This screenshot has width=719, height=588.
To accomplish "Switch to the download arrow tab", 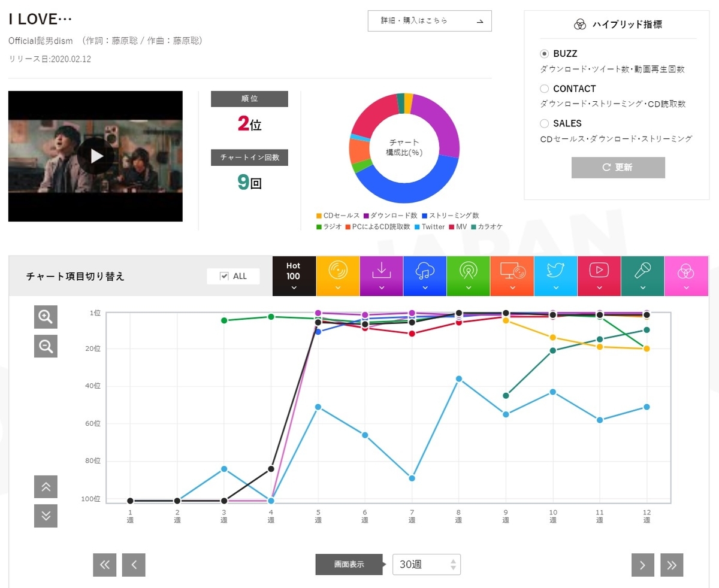I will click(381, 276).
